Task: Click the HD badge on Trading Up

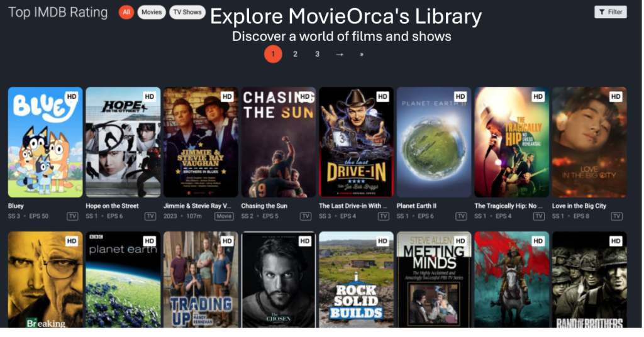Action: click(227, 241)
